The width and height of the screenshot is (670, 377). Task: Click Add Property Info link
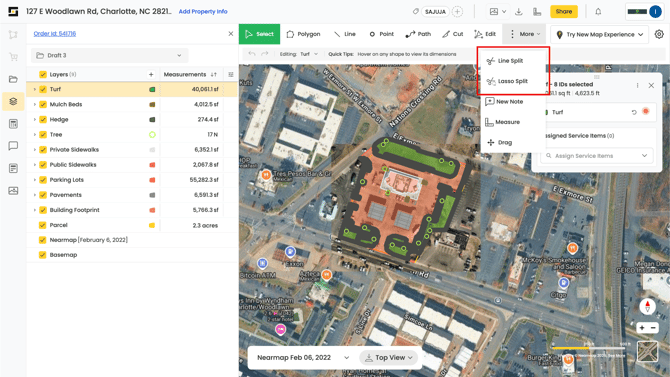pos(203,12)
